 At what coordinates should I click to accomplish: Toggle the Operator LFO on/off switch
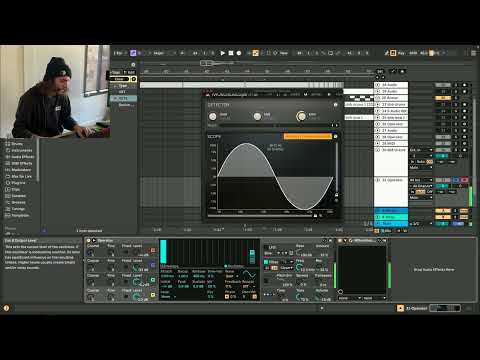pyautogui.click(x=266, y=247)
